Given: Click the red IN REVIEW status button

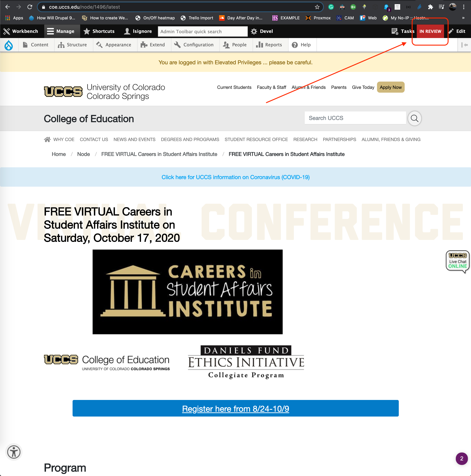Looking at the screenshot, I should coord(430,31).
